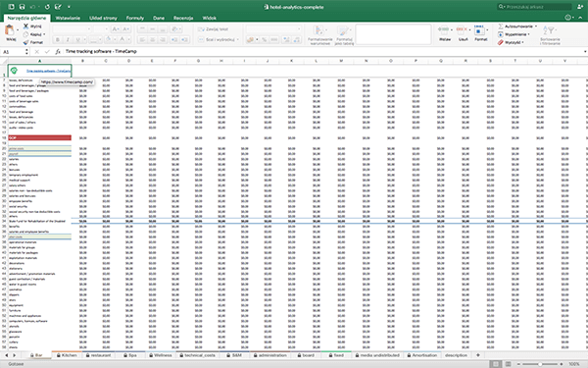Image resolution: width=588 pixels, height=368 pixels.
Task: Click the Format cells icon
Action: [x=479, y=29]
